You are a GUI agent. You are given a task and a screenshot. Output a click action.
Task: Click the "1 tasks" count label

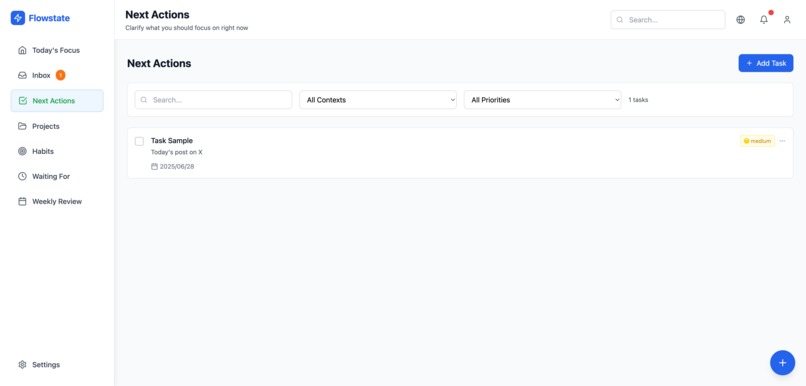pos(638,100)
